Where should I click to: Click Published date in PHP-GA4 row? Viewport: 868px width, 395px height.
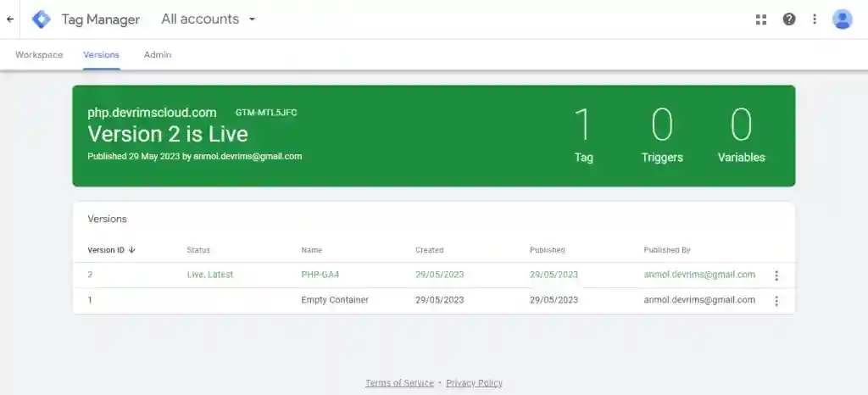coord(554,275)
